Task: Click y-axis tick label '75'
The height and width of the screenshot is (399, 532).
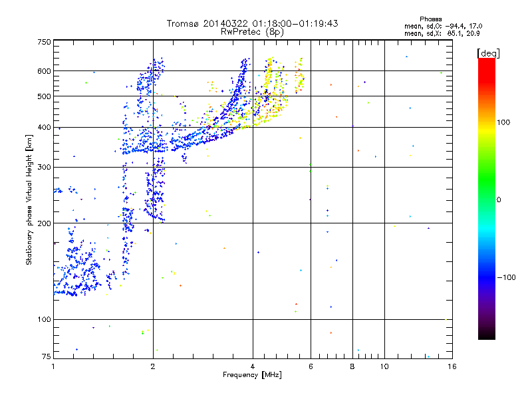Action: (x=47, y=356)
